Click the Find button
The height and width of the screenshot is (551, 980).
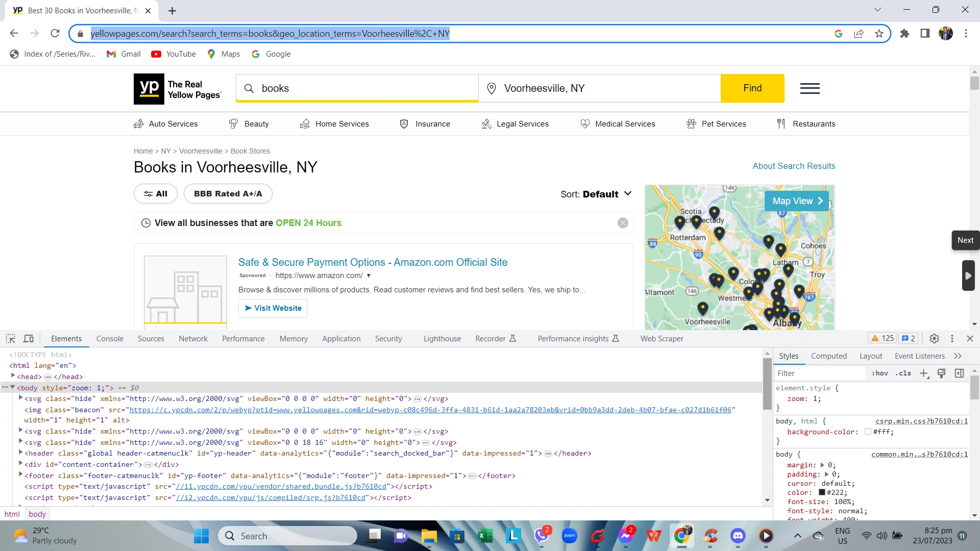pos(752,88)
